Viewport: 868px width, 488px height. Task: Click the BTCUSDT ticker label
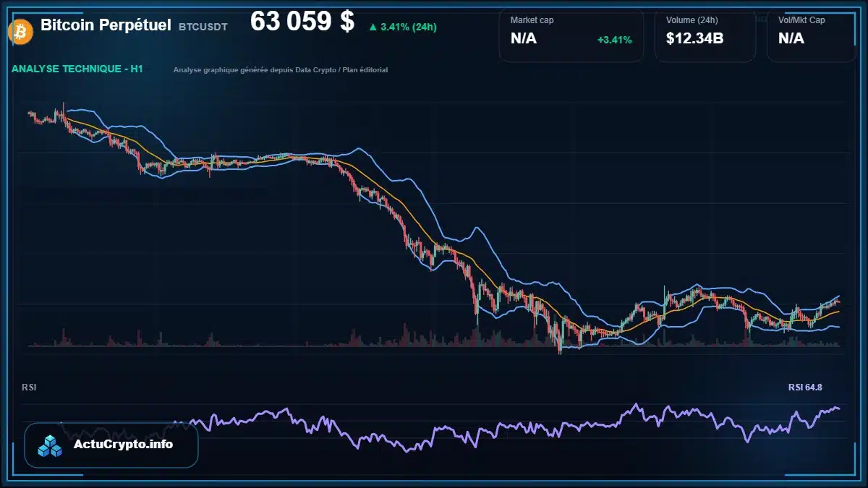click(203, 27)
